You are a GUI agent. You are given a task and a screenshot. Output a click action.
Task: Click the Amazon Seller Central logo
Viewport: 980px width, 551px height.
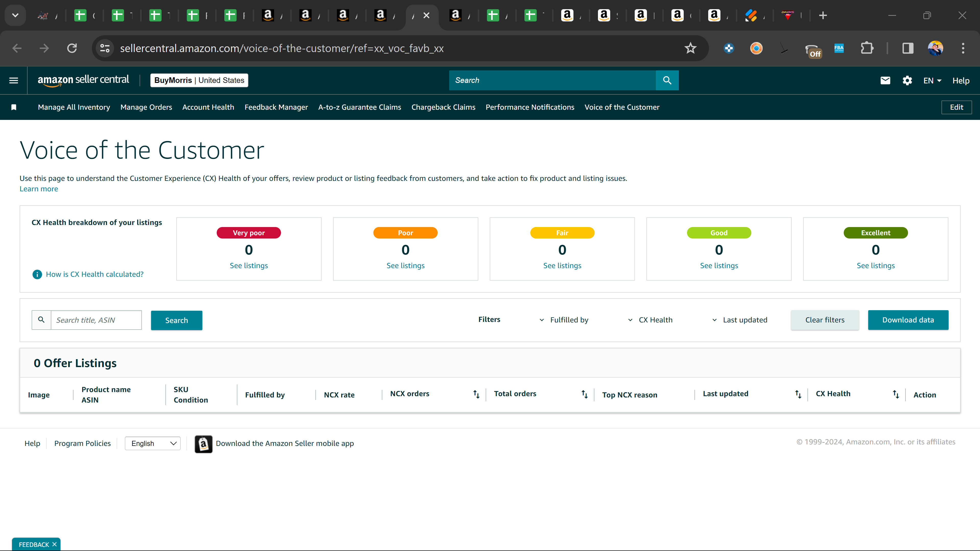(x=83, y=80)
